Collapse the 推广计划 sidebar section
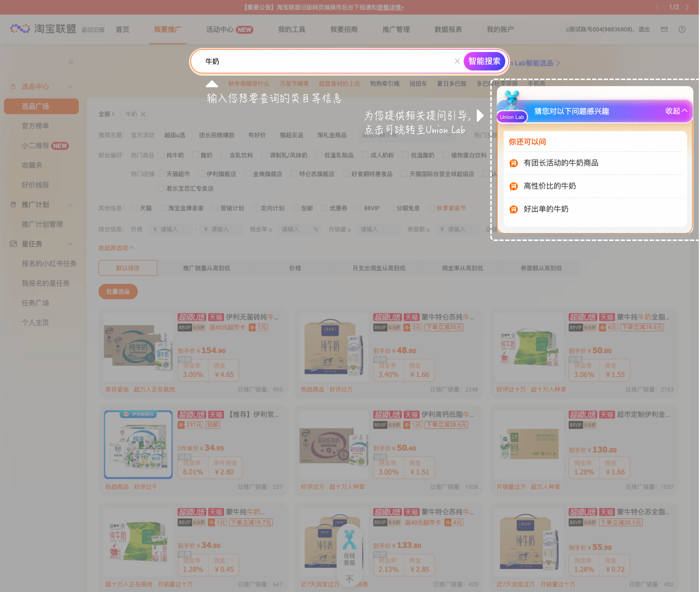The image size is (700, 592). [70, 205]
